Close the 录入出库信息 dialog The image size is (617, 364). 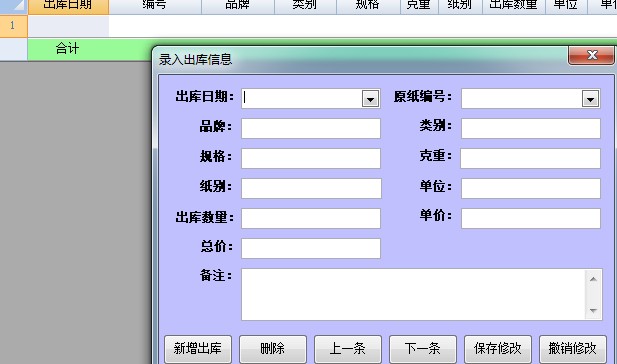(591, 55)
